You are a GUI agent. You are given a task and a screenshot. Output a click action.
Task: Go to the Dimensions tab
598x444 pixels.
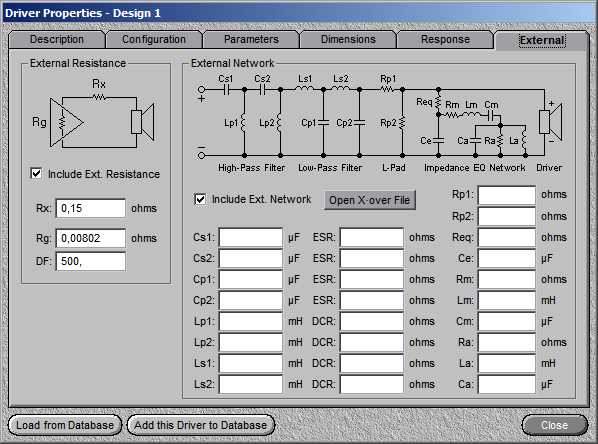(x=348, y=39)
